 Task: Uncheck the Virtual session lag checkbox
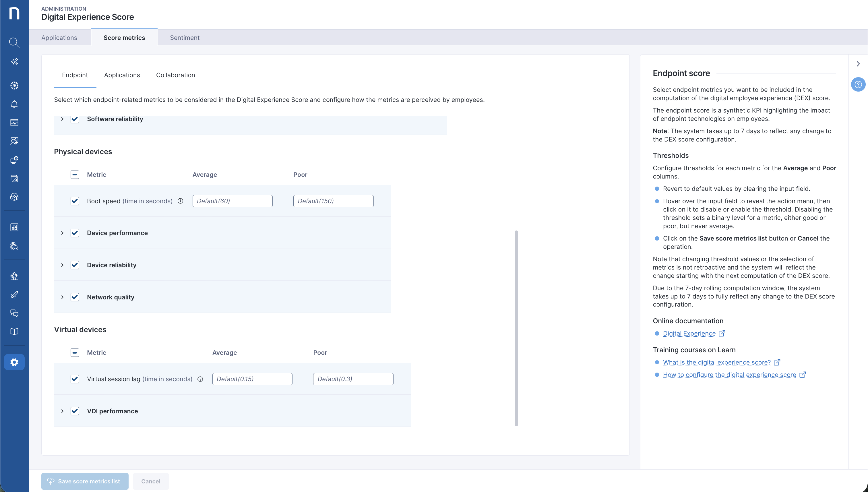tap(75, 379)
